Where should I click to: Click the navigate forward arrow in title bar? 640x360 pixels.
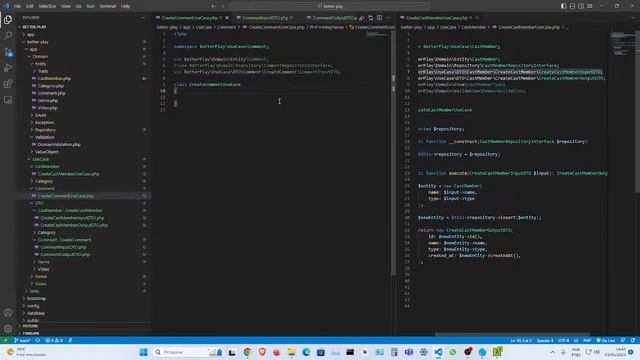point(223,6)
